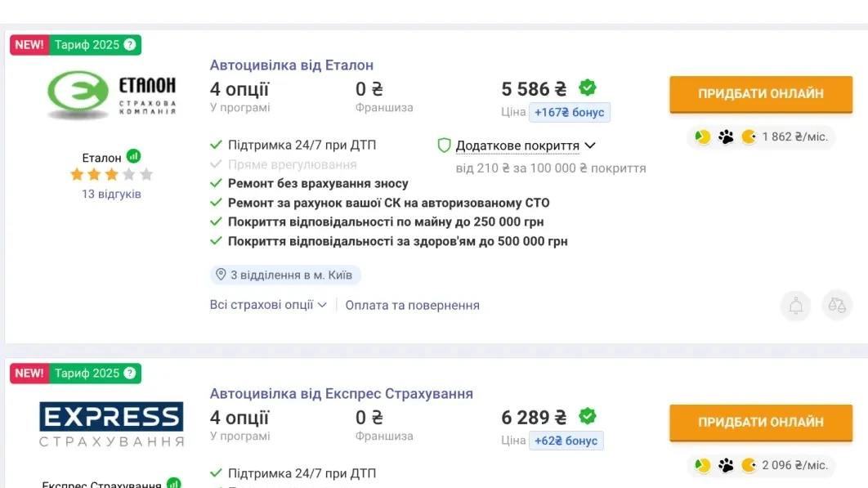The width and height of the screenshot is (868, 488).
Task: Click the help icon on Express Тариф 2025 badge
Action: coord(129,374)
